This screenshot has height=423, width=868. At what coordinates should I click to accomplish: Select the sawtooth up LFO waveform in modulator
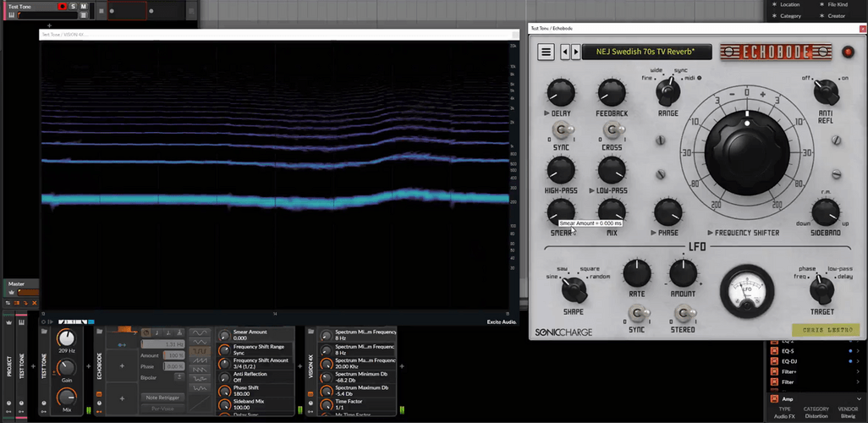pyautogui.click(x=200, y=360)
